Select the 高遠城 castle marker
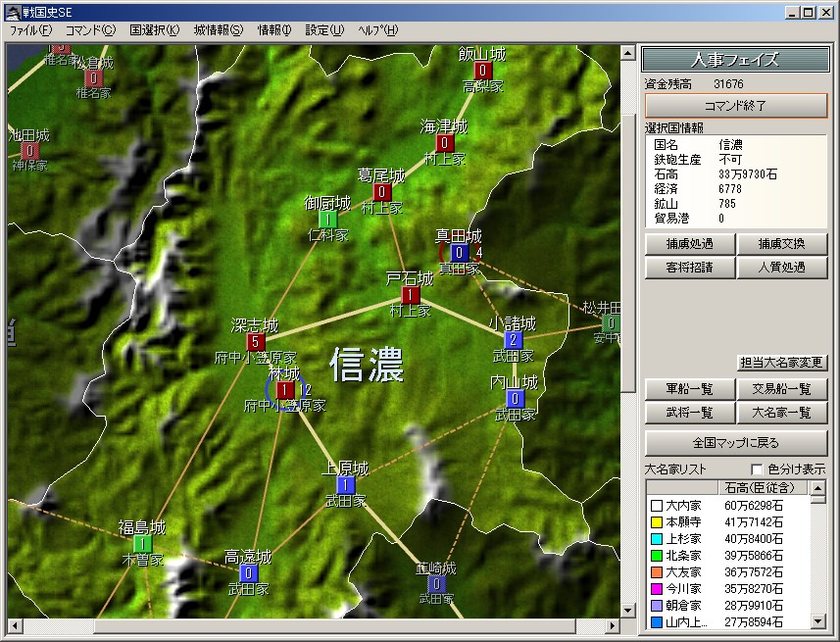840x642 pixels. 248,572
